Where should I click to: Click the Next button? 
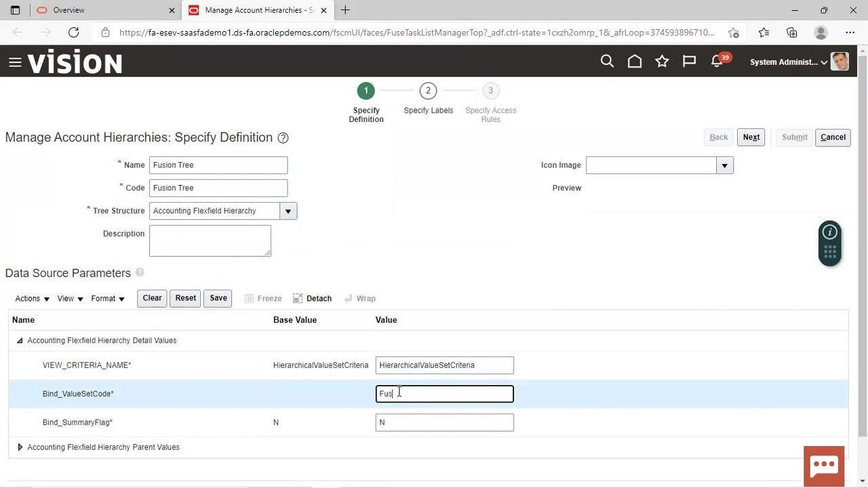tap(751, 137)
